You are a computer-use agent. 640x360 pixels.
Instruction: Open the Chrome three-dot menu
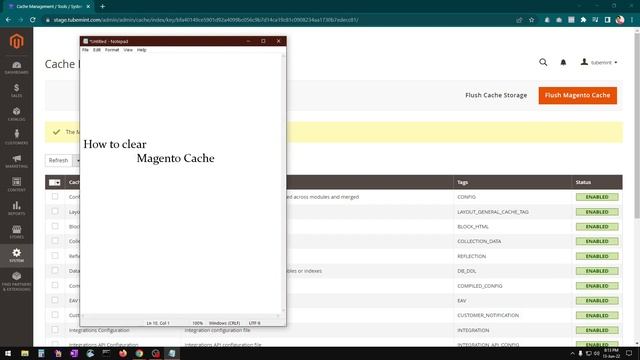click(632, 20)
